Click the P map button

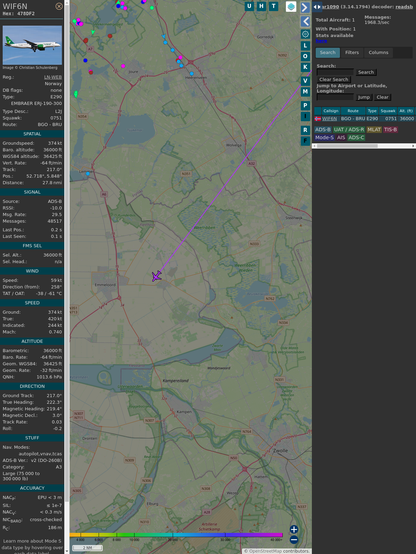[305, 106]
